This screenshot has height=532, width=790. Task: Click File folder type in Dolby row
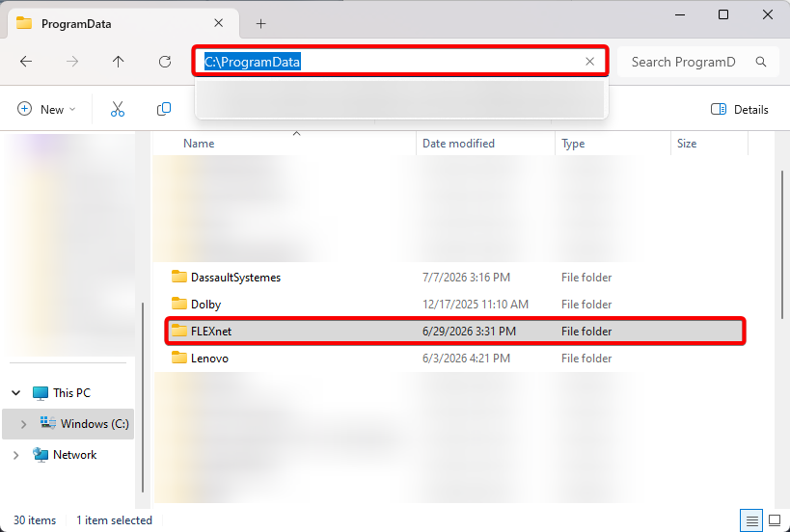click(x=586, y=305)
